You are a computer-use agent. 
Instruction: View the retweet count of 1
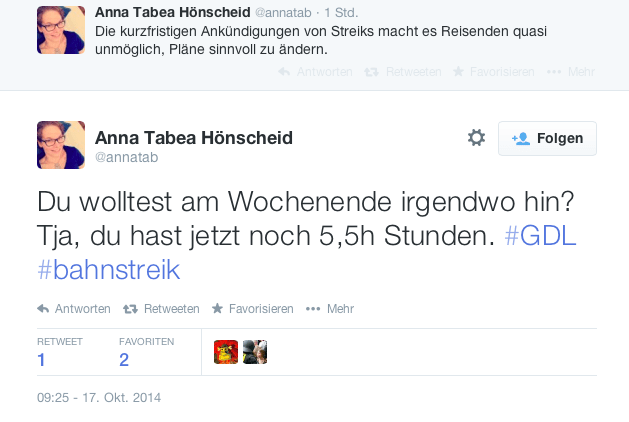click(x=42, y=360)
